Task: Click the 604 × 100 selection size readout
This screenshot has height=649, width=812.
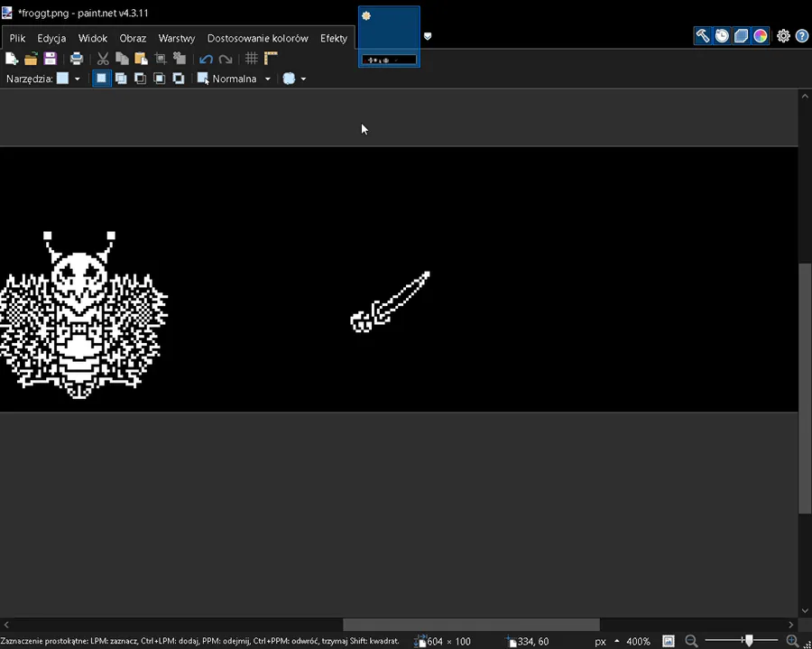Action: click(x=448, y=642)
